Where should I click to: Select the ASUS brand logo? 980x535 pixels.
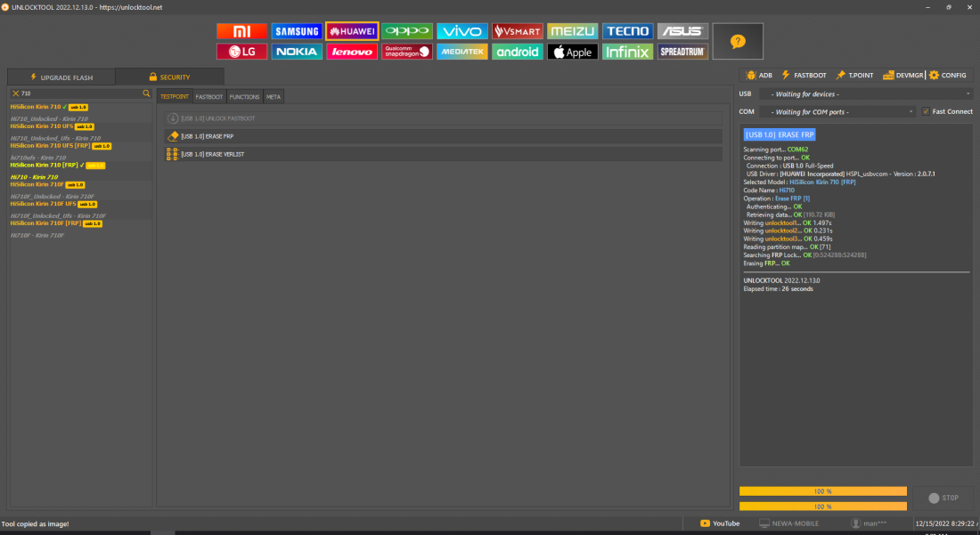(682, 31)
